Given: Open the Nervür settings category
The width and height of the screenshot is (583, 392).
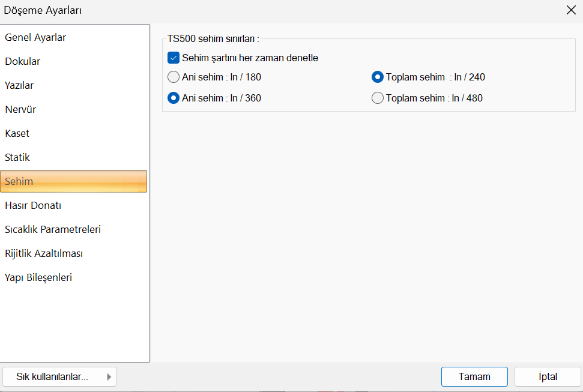Looking at the screenshot, I should (x=20, y=109).
